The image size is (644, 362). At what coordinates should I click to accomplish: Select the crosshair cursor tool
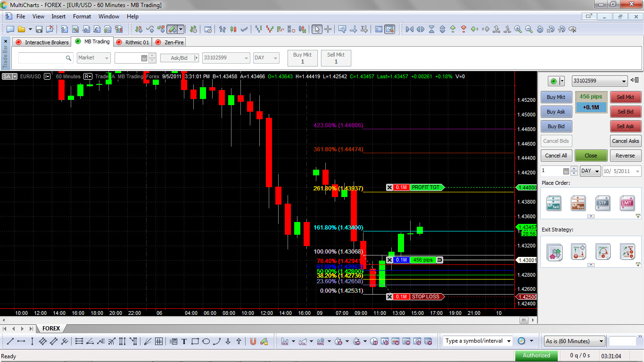pyautogui.click(x=328, y=29)
